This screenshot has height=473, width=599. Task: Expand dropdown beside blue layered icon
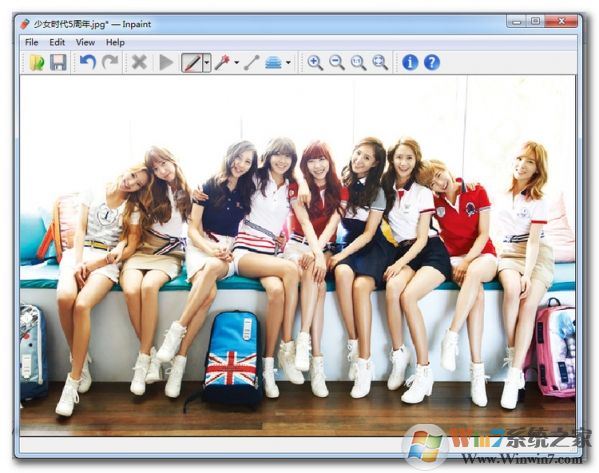[x=288, y=62]
